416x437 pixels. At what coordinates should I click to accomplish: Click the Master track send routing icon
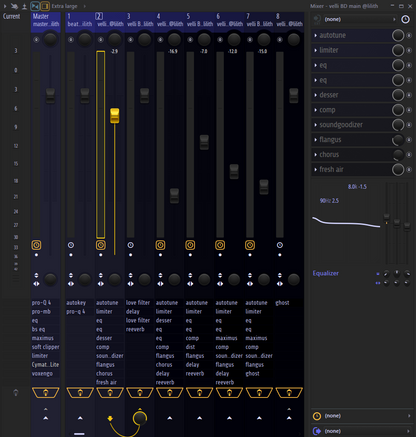point(46,393)
